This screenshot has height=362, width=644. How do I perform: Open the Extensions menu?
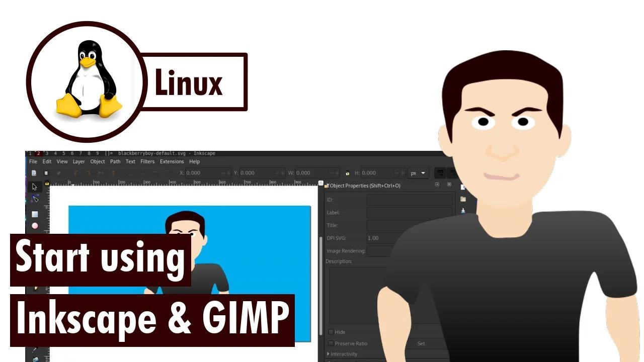(x=172, y=161)
